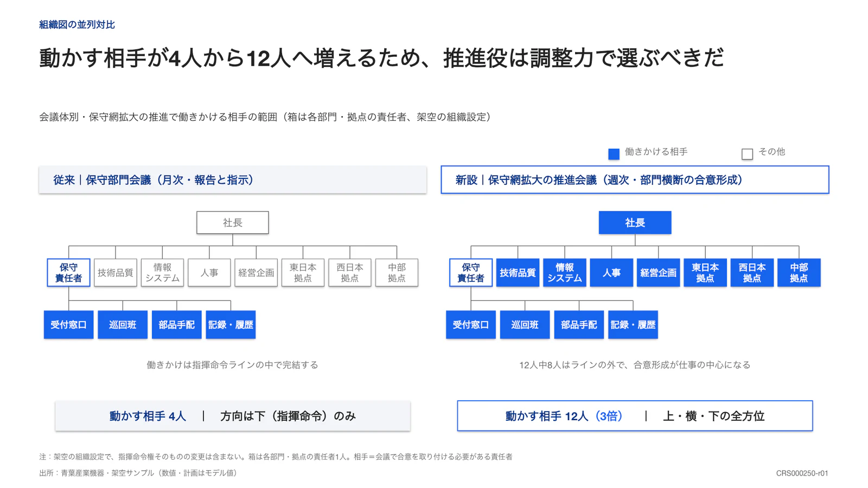Select the 新設|保守網拡大の推進会議 panel header
The image size is (868, 488).
click(635, 180)
